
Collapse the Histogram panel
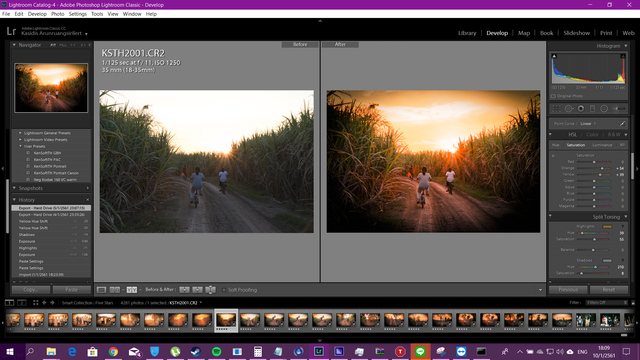coord(626,46)
